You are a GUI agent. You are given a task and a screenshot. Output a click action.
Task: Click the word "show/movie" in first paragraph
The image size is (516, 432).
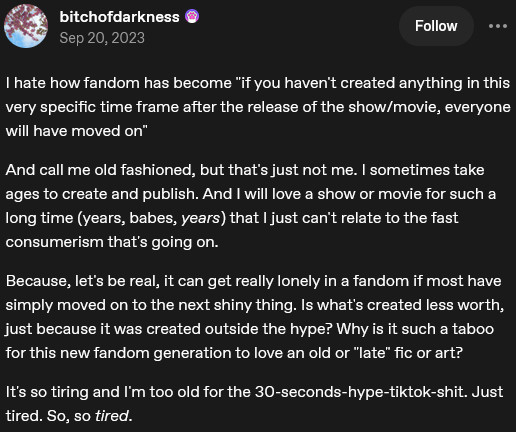[x=392, y=107]
